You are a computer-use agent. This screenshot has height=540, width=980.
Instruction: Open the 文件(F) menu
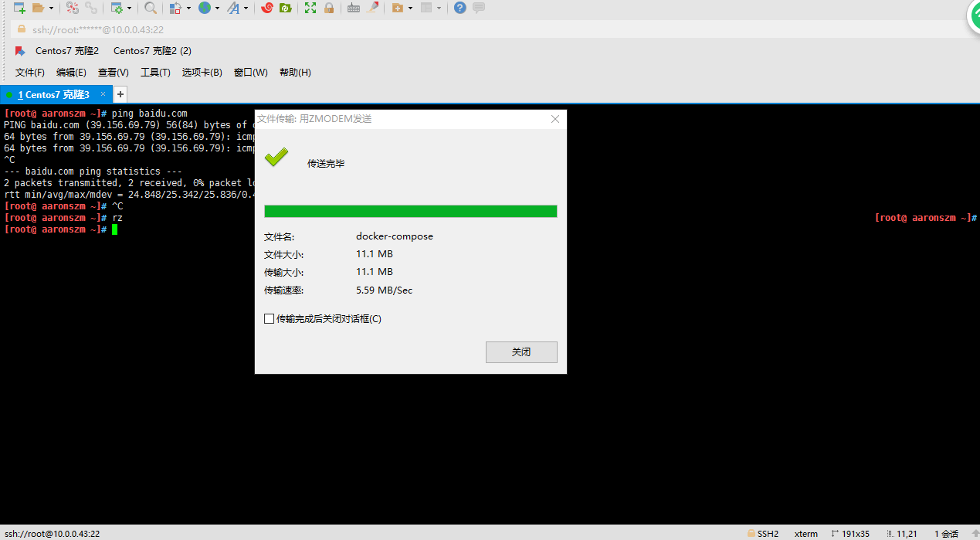pyautogui.click(x=30, y=73)
